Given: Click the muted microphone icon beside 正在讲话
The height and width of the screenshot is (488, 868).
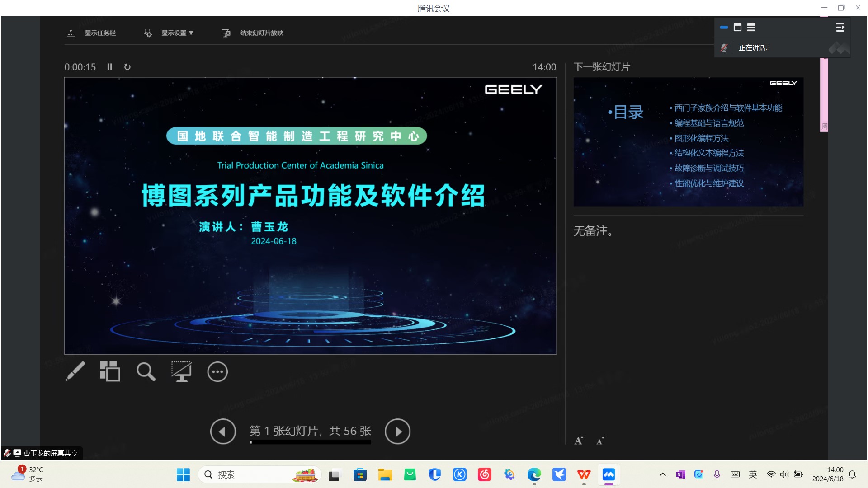Looking at the screenshot, I should point(724,47).
